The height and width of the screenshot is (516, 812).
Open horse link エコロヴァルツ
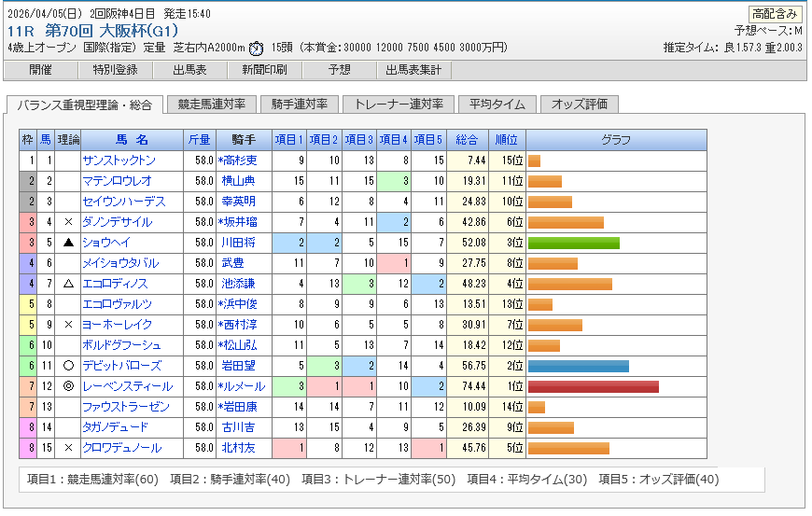click(x=117, y=304)
